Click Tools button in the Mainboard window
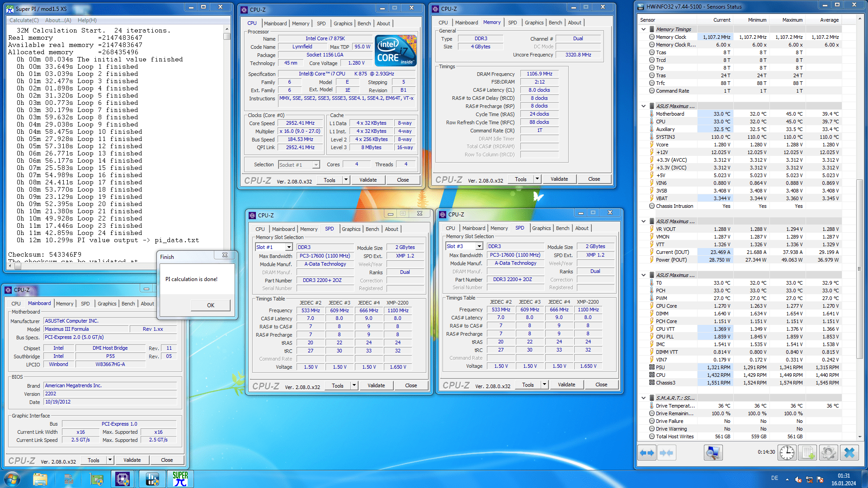868x488 pixels. click(x=94, y=460)
